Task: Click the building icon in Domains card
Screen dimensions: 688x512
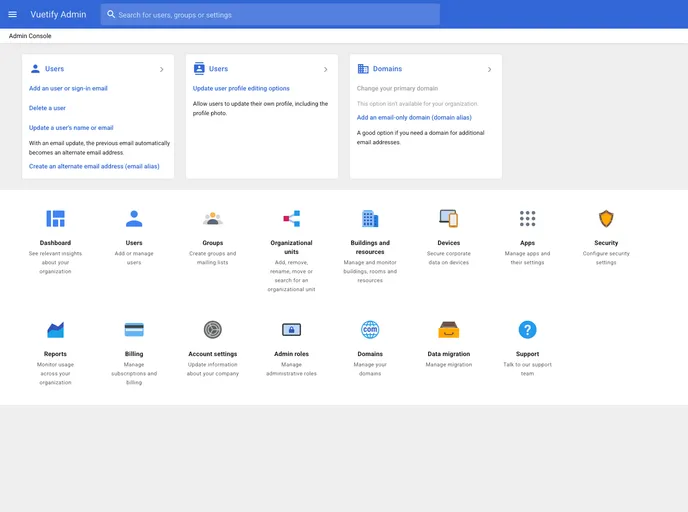Action: click(363, 68)
